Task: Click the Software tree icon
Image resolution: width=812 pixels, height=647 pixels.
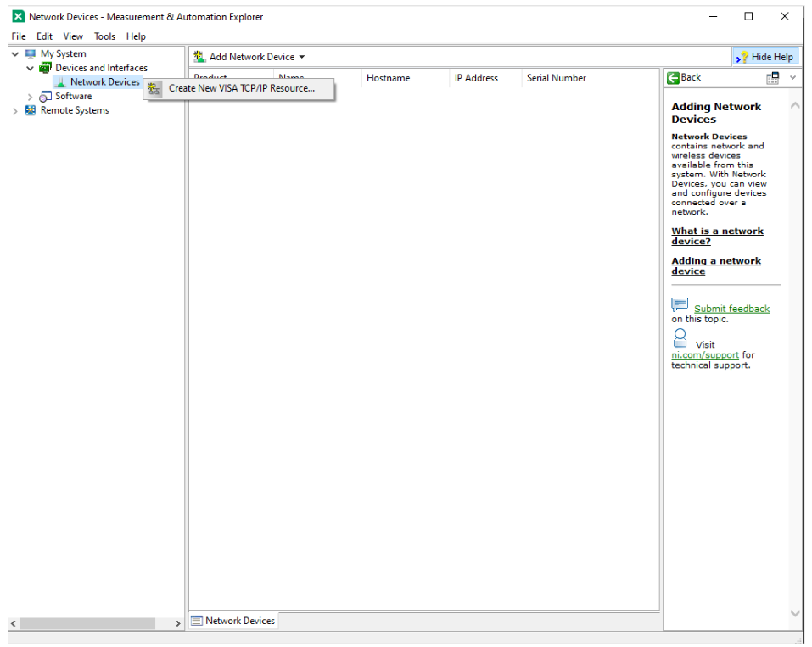Action: tap(46, 97)
